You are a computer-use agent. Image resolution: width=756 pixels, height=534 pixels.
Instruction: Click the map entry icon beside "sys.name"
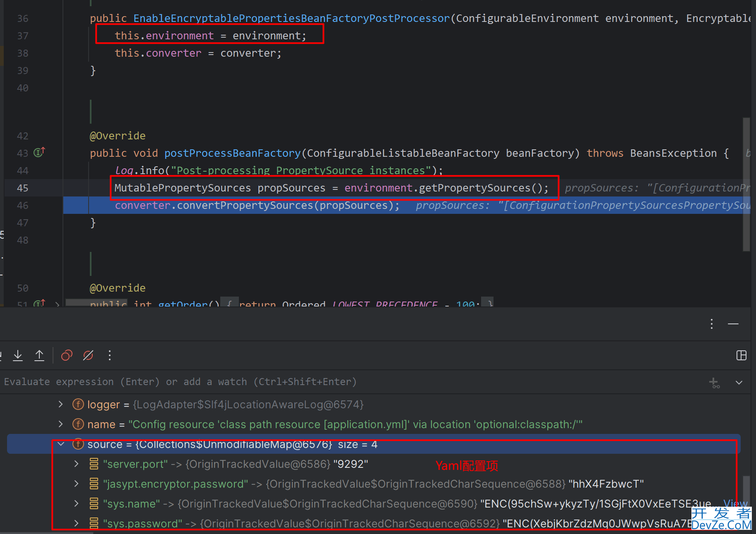click(x=94, y=503)
